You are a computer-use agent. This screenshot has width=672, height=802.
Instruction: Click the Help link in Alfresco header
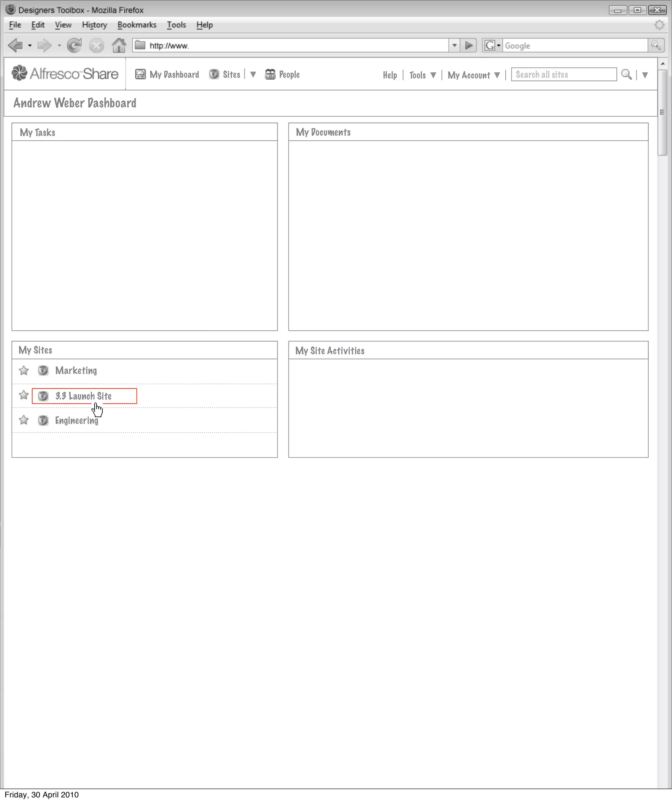tap(390, 75)
